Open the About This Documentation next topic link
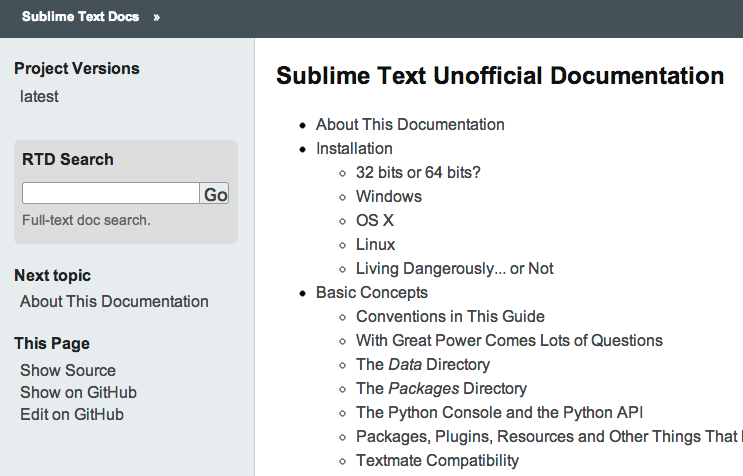743x476 pixels. (x=114, y=301)
